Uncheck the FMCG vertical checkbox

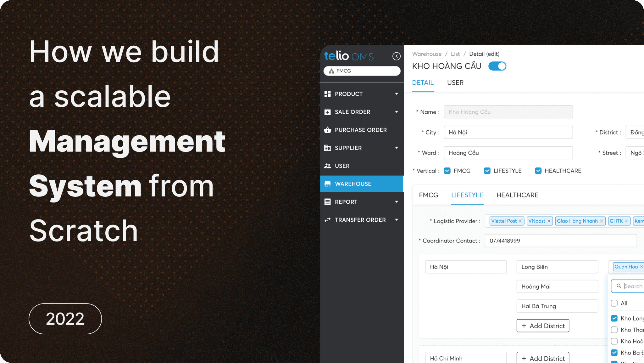tap(447, 171)
